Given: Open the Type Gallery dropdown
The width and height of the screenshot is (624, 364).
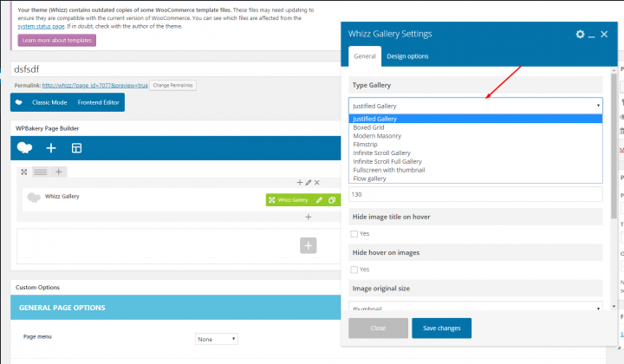Looking at the screenshot, I should click(x=475, y=105).
